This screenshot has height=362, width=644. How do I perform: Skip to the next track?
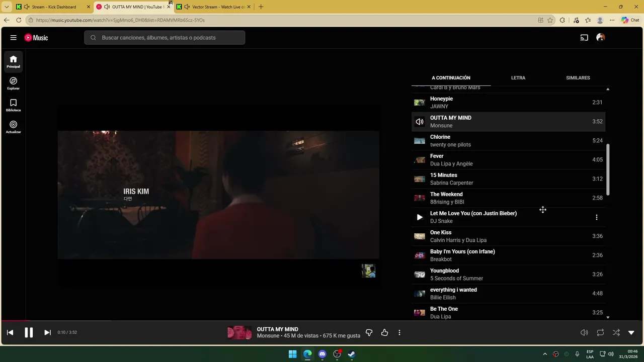point(47,332)
